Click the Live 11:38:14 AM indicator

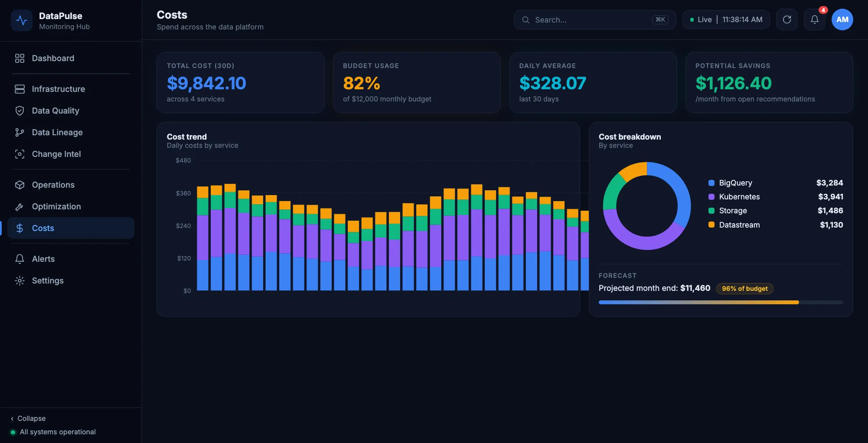pos(726,20)
